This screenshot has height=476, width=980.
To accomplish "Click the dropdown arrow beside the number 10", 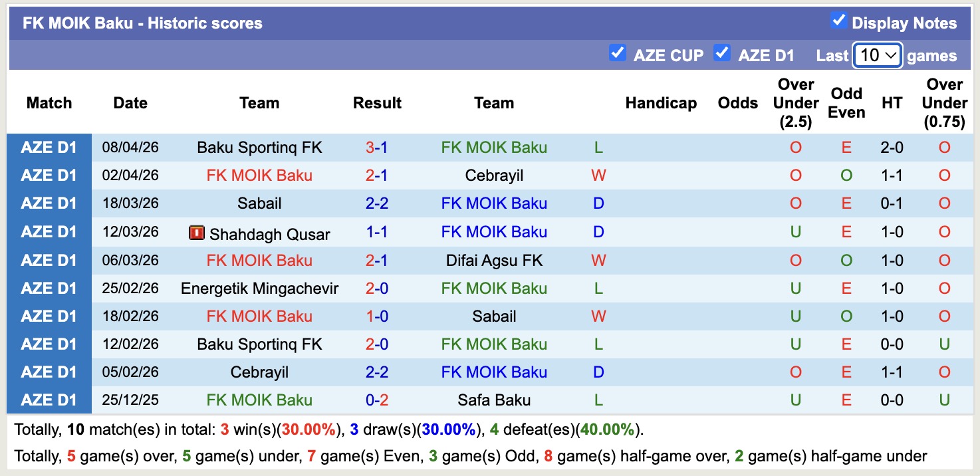I will pos(891,56).
